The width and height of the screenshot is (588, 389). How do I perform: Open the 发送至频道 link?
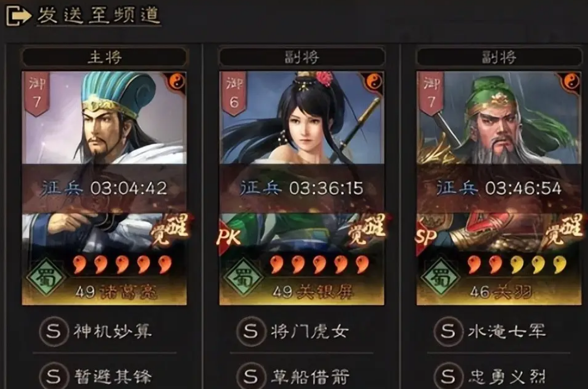click(x=99, y=16)
